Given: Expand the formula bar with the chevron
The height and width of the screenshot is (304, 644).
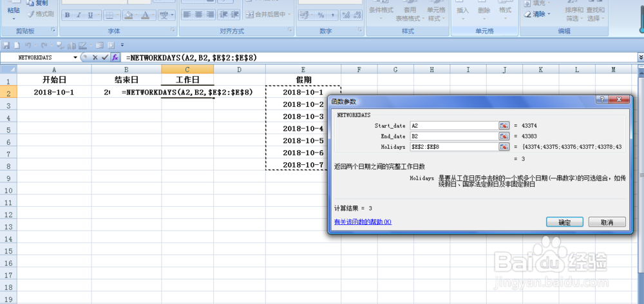Looking at the screenshot, I should [x=640, y=57].
